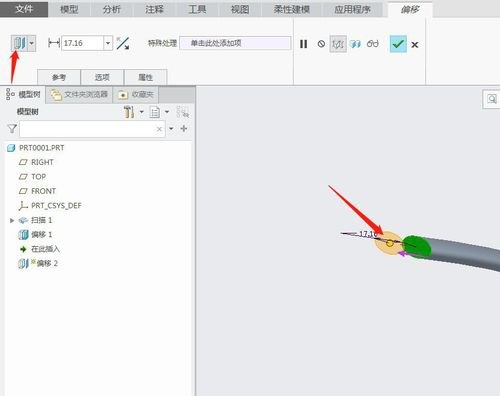Click the no-preview circle icon

tap(321, 44)
